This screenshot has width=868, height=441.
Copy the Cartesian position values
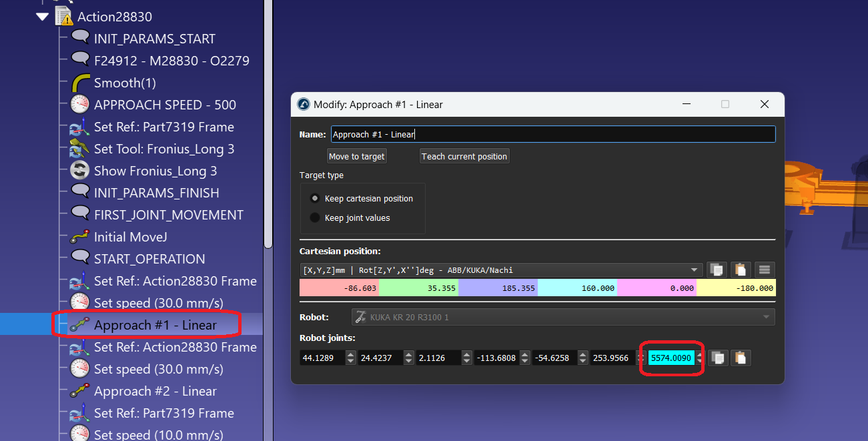pyautogui.click(x=717, y=270)
